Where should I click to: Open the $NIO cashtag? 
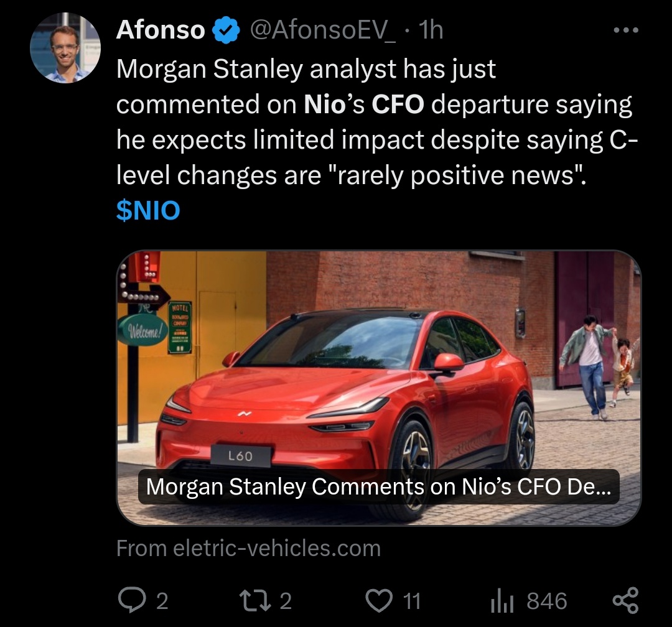pyautogui.click(x=148, y=210)
